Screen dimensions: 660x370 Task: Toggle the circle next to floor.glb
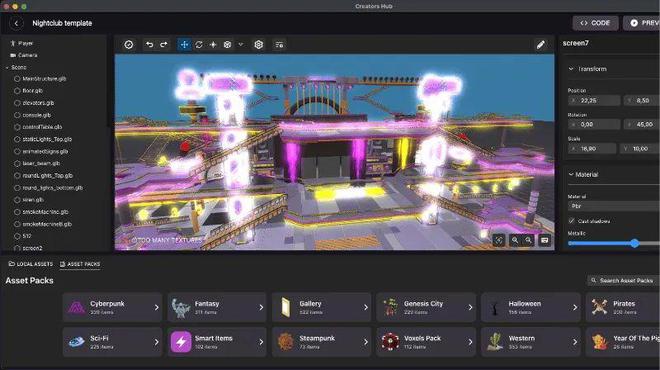coord(17,91)
